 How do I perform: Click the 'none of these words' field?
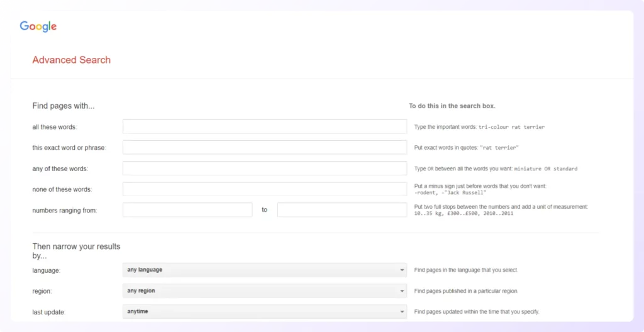click(x=265, y=189)
